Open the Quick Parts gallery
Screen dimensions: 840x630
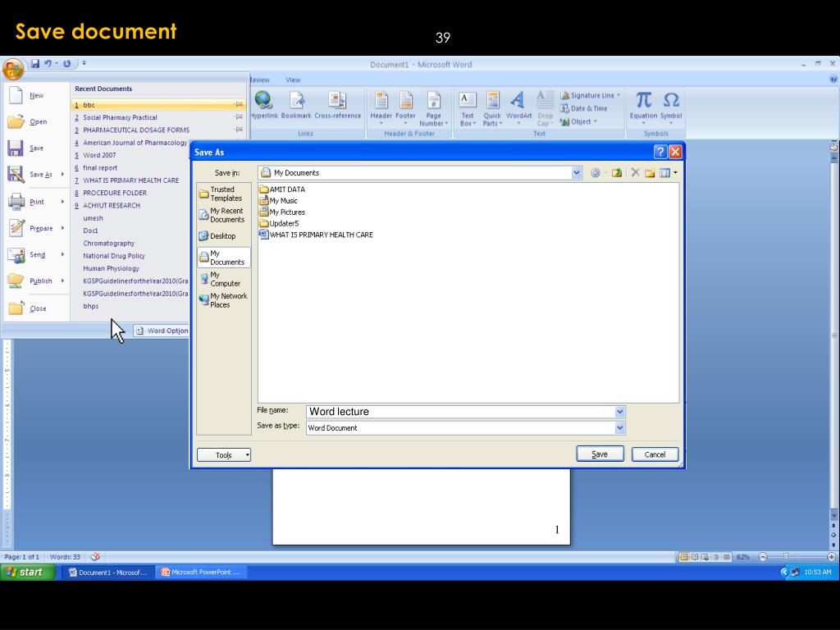[x=492, y=109]
